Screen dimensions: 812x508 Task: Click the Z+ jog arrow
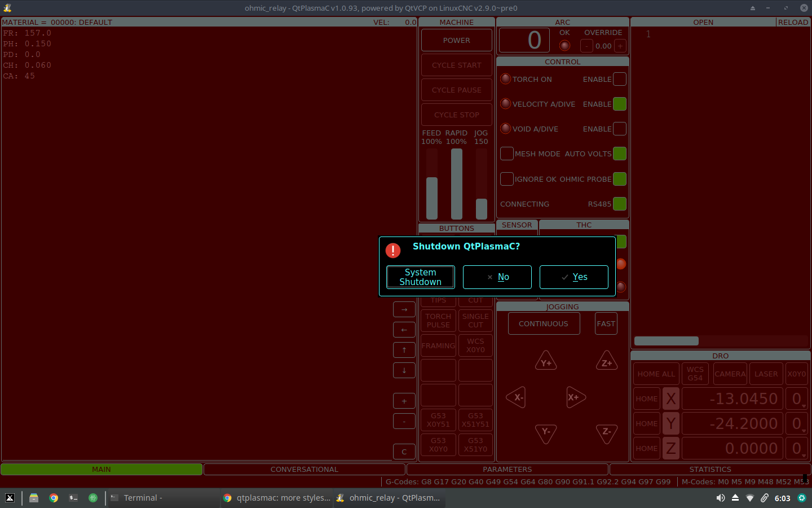tap(607, 361)
